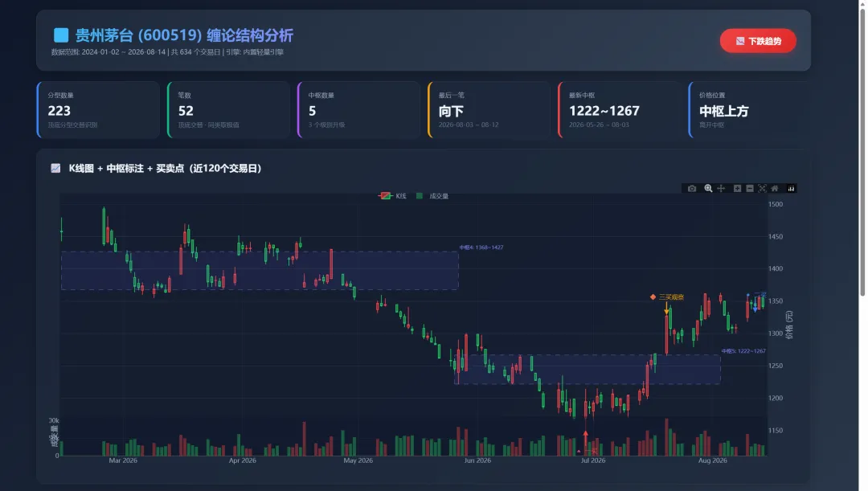Click the Aug 2026 x-axis label
This screenshot has width=868, height=491.
point(712,460)
